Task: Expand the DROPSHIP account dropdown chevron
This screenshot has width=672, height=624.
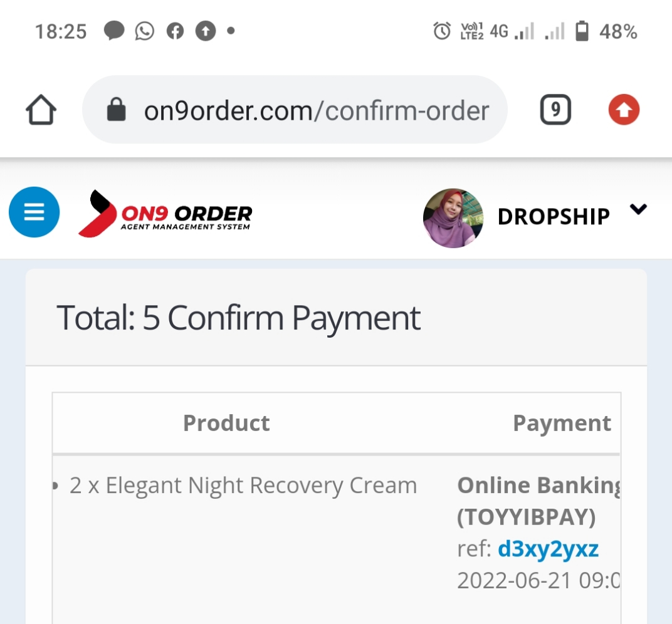Action: pyautogui.click(x=638, y=209)
